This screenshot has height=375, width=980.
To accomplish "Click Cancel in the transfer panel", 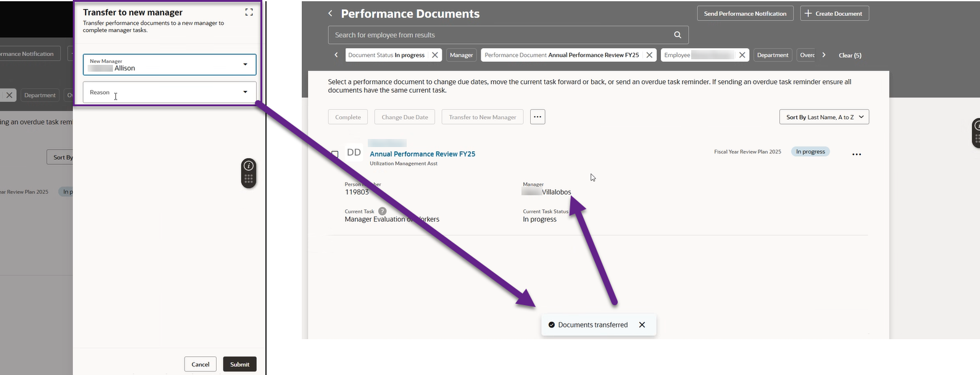I will [x=200, y=364].
